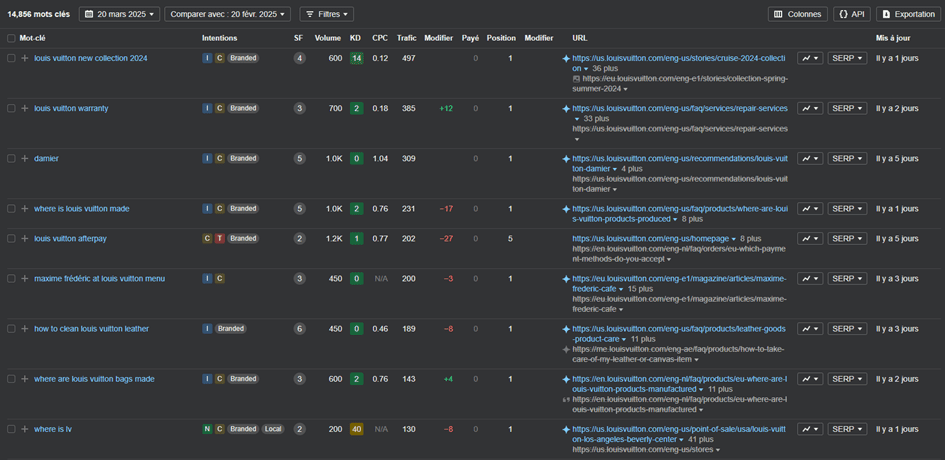This screenshot has height=460, width=945.
Task: Open SERP dropdown for louis vuitton new collection 2024
Action: pyautogui.click(x=847, y=58)
